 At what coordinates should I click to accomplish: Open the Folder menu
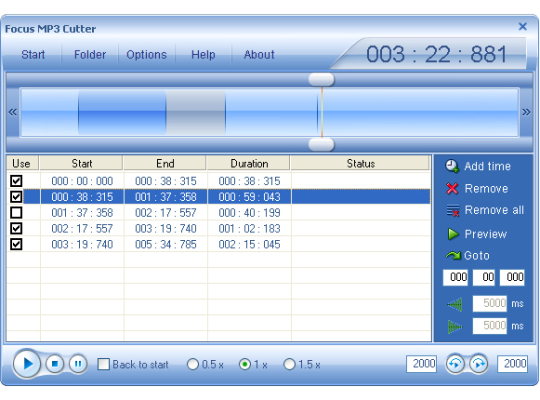pos(90,54)
